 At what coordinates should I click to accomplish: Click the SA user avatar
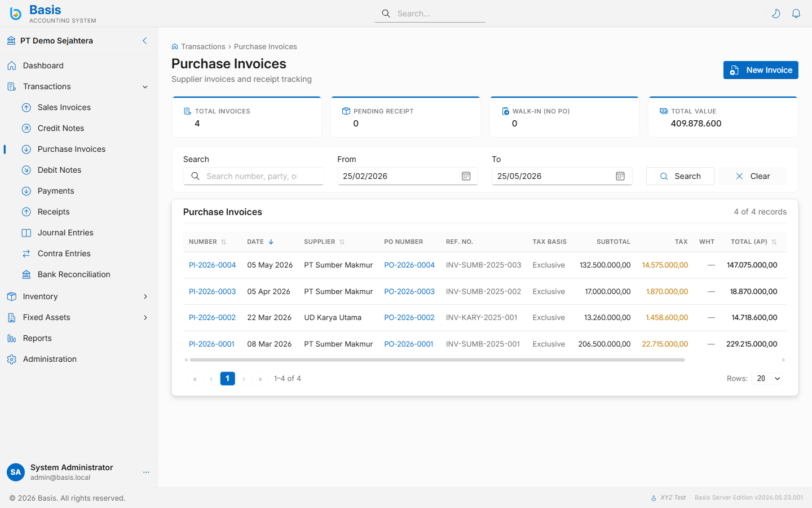point(16,472)
